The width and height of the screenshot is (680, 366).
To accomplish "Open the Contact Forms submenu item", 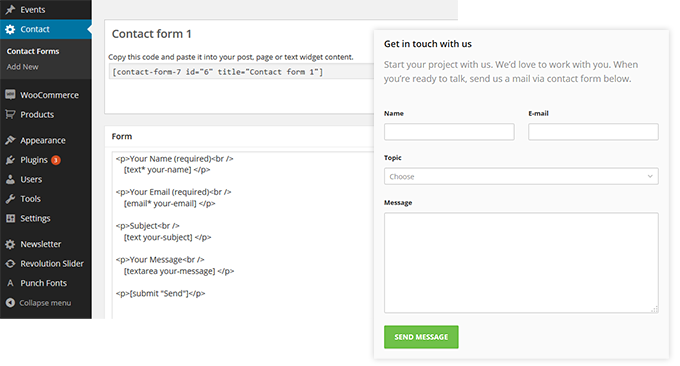I will [33, 51].
